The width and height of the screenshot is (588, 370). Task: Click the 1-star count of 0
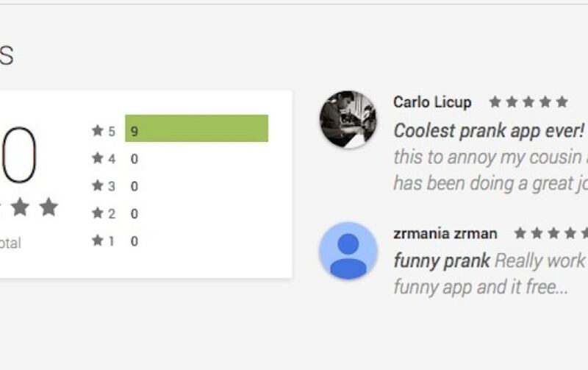[135, 241]
